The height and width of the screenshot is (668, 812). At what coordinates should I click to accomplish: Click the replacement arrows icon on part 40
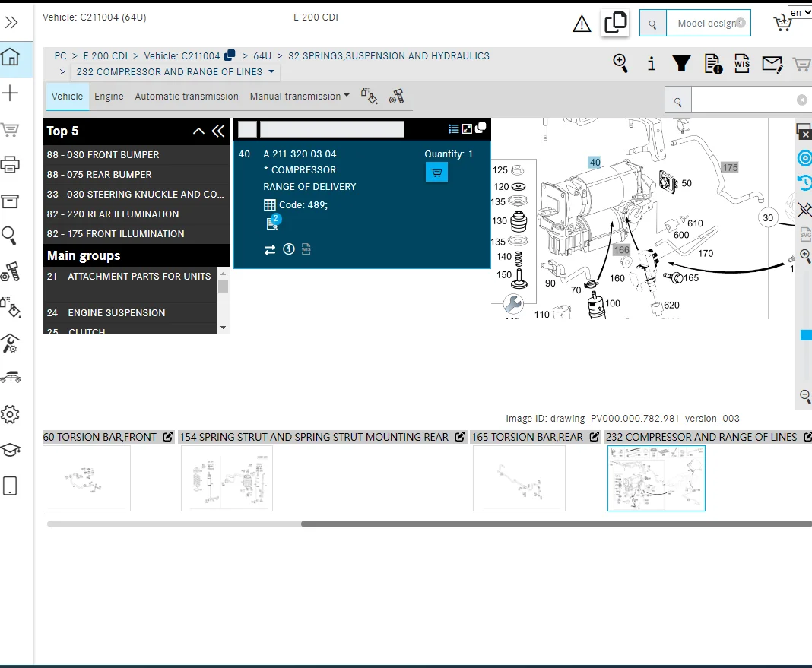pos(270,250)
